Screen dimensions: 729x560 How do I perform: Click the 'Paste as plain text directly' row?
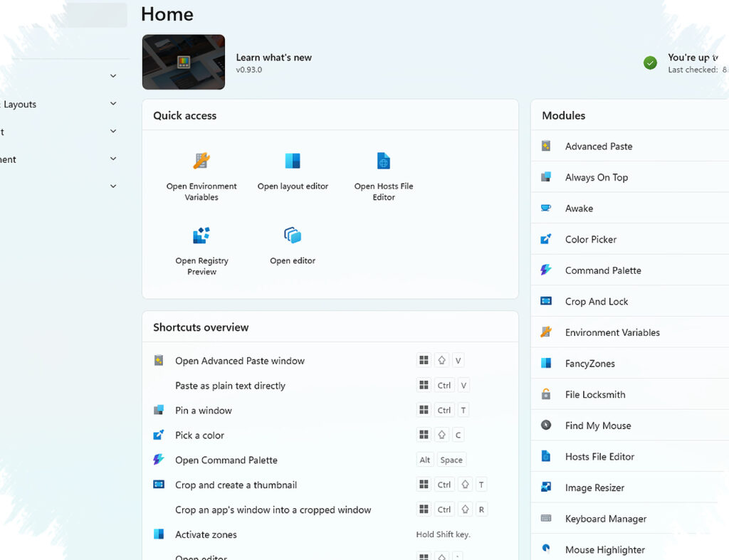pyautogui.click(x=330, y=385)
